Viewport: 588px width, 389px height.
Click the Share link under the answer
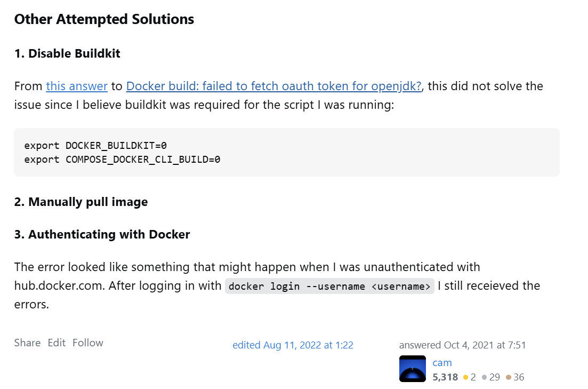27,343
